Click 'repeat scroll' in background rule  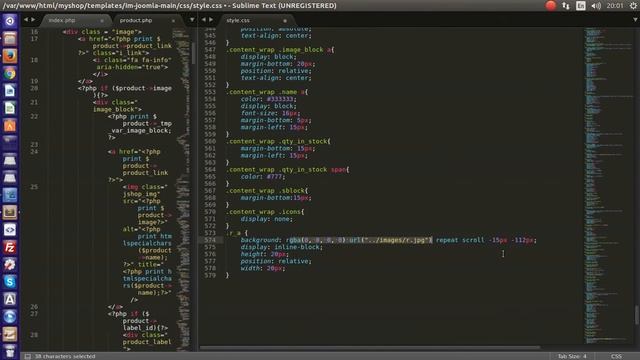[x=460, y=240]
